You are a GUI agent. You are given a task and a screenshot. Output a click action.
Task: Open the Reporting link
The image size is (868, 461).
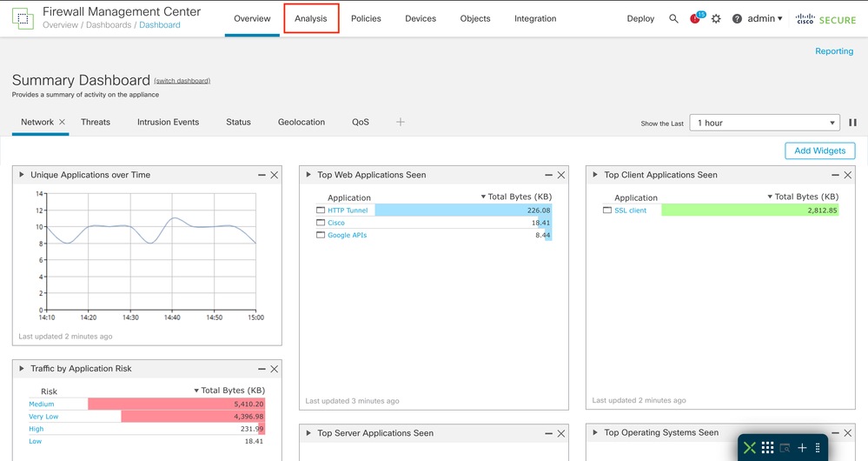pyautogui.click(x=833, y=51)
